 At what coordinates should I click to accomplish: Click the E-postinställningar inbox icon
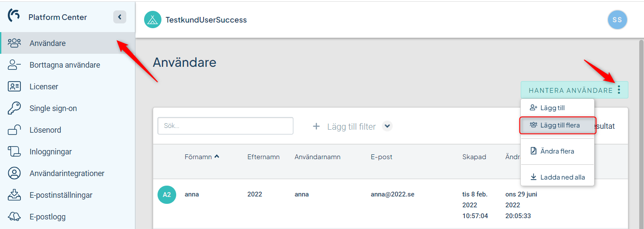[14, 195]
